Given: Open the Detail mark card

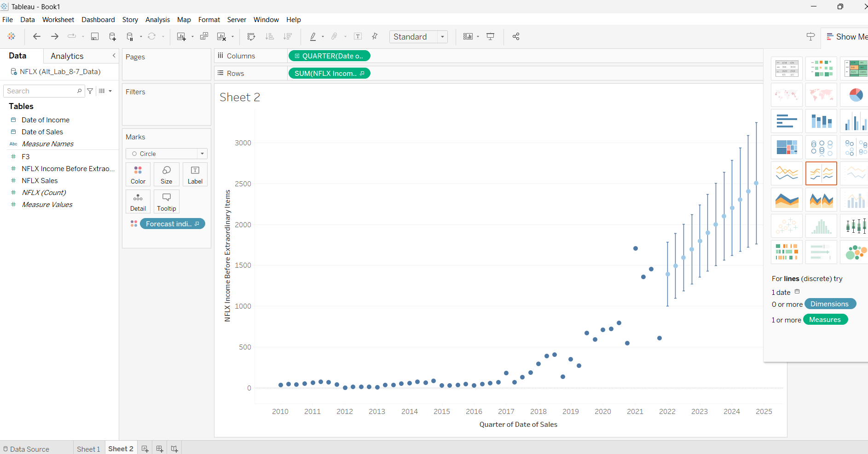Looking at the screenshot, I should (x=138, y=201).
